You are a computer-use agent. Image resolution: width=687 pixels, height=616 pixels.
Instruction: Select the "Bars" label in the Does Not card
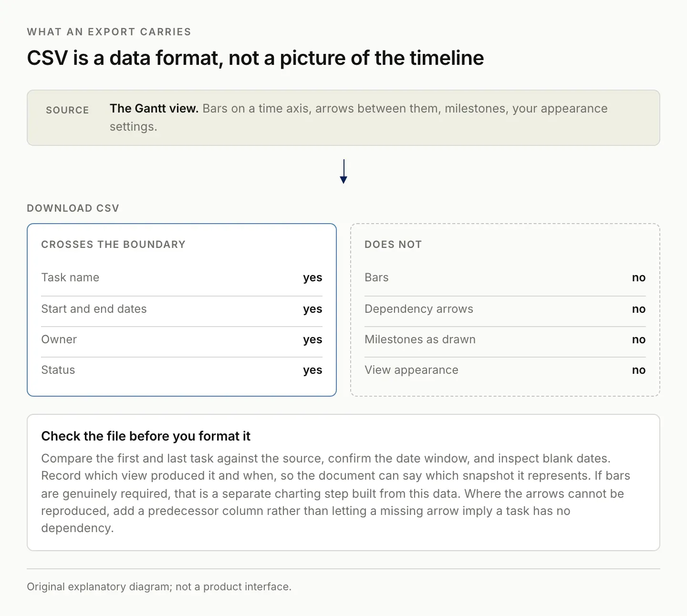pyautogui.click(x=376, y=277)
